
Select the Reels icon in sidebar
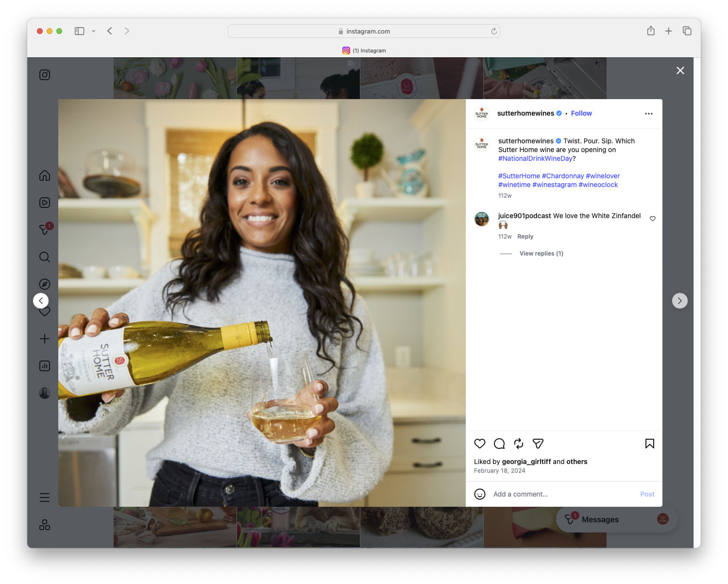click(x=44, y=203)
